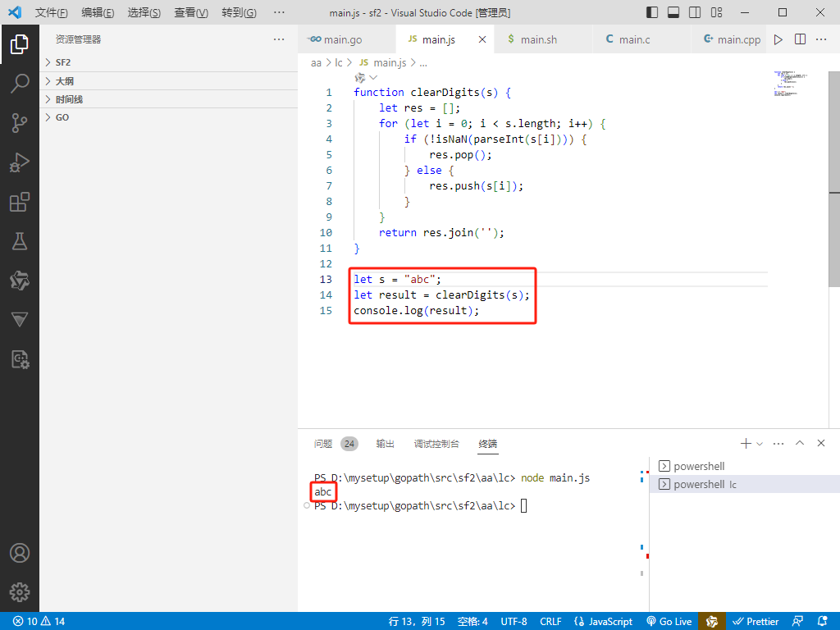Click the feedback person icon in status bar

pyautogui.click(x=797, y=622)
